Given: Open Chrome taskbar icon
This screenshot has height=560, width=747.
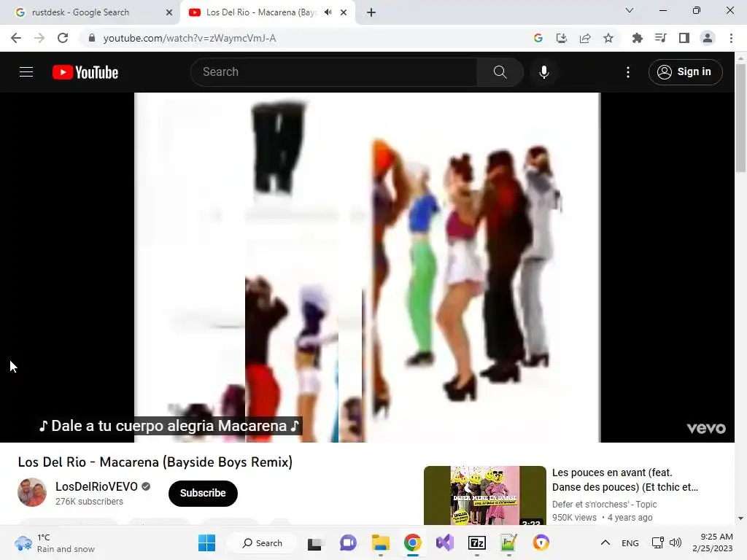Looking at the screenshot, I should point(413,542).
